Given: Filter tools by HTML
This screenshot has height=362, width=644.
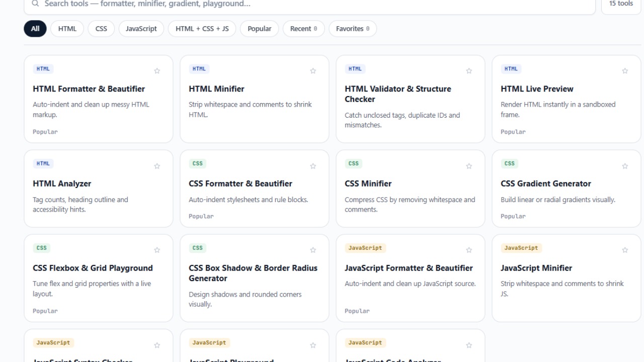Looking at the screenshot, I should (x=67, y=29).
